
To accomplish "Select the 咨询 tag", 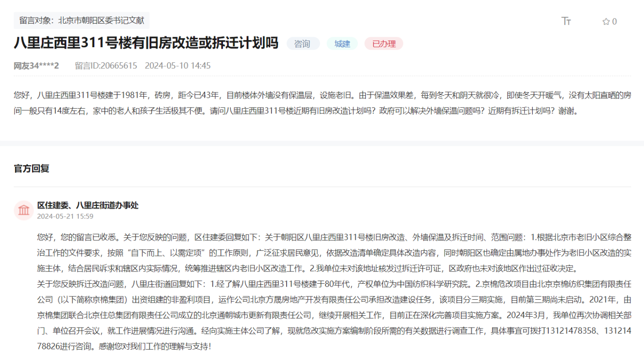I will click(x=303, y=44).
